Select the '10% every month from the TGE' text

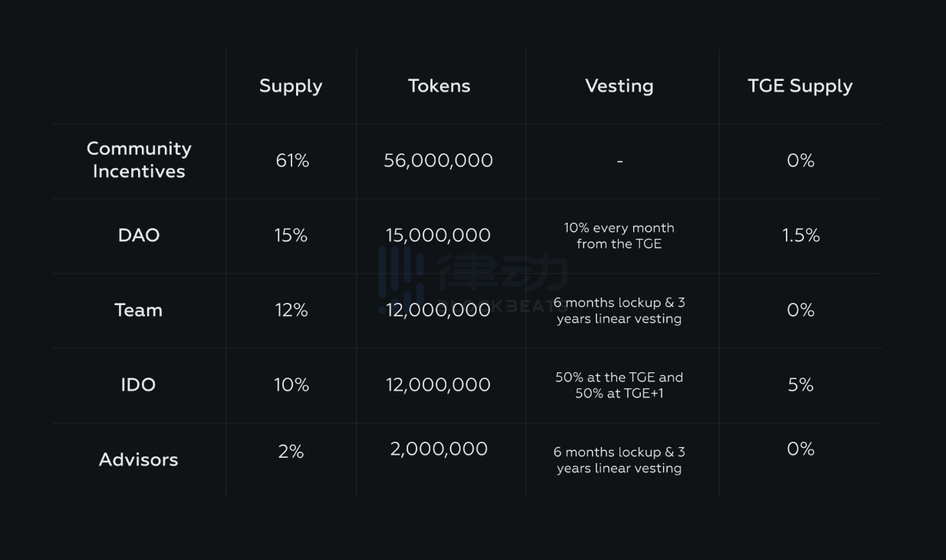pos(619,236)
